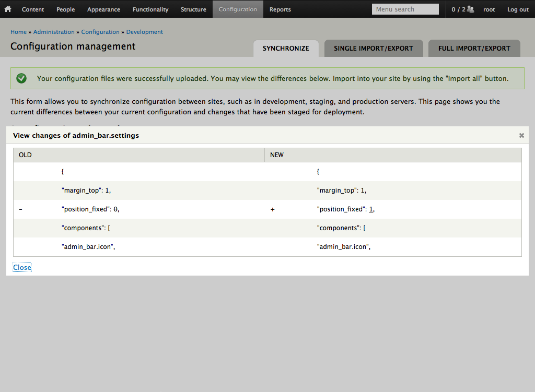
Task: Open the People menu
Action: point(66,9)
